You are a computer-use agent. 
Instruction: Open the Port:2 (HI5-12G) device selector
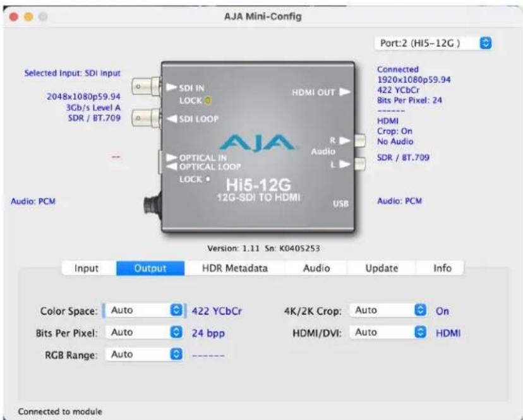click(x=433, y=43)
